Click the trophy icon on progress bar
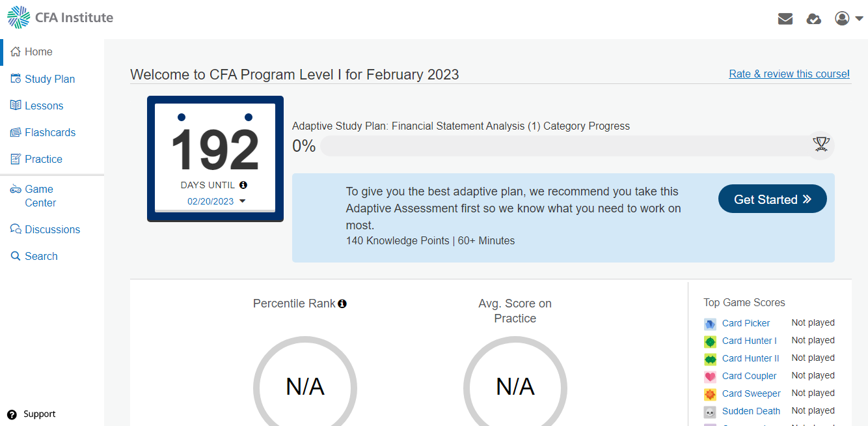The image size is (868, 426). click(821, 144)
